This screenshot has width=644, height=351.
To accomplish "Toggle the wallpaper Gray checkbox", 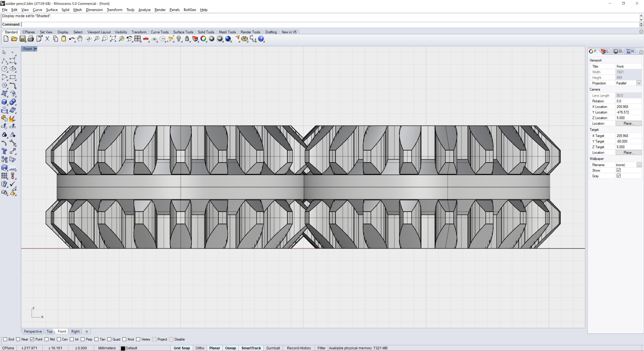I will click(619, 176).
